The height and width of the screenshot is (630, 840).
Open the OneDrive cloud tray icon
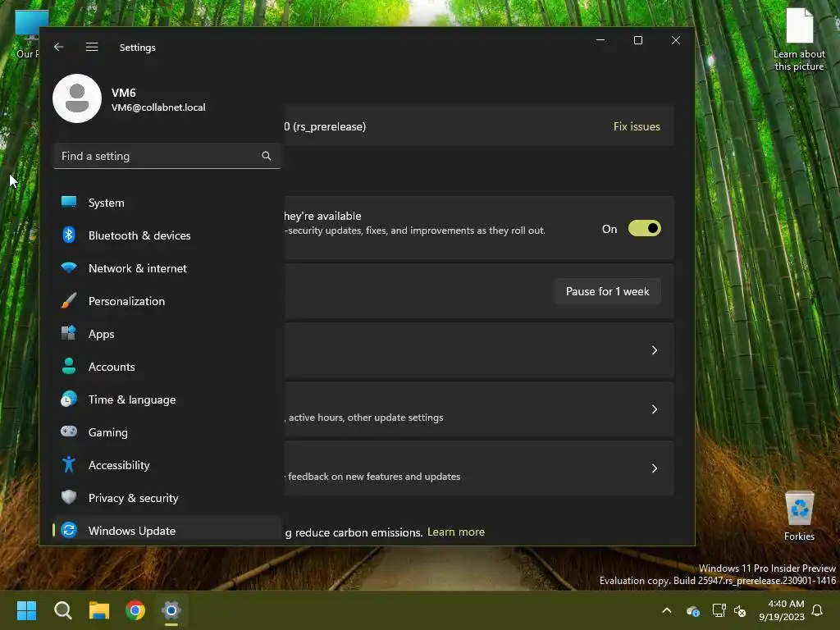tap(692, 610)
